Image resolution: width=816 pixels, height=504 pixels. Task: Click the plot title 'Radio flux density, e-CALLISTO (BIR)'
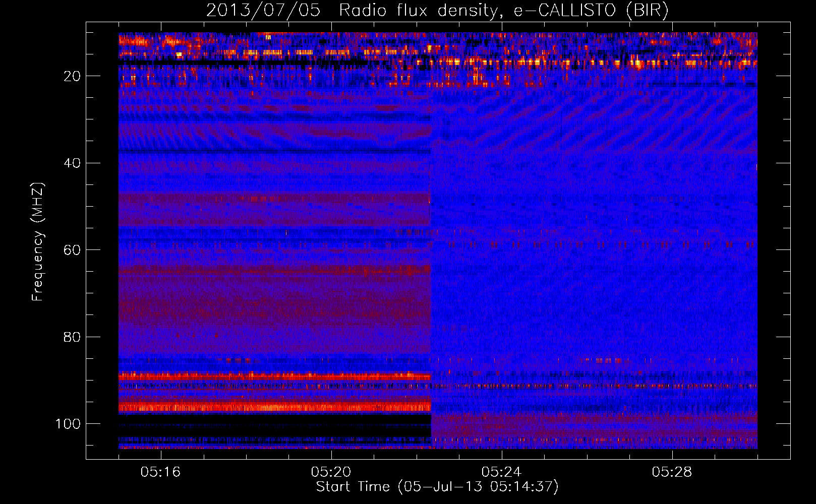tap(503, 11)
